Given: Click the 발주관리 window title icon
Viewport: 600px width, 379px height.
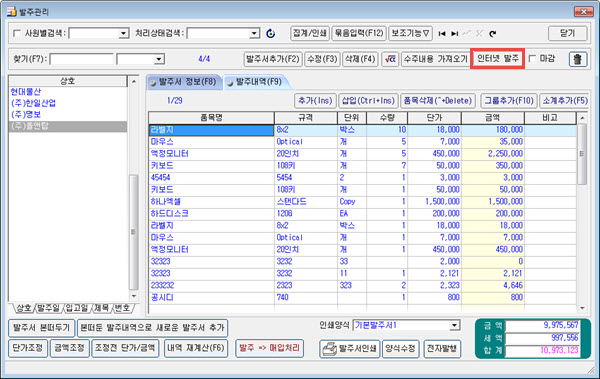Looking at the screenshot, I should [x=11, y=12].
